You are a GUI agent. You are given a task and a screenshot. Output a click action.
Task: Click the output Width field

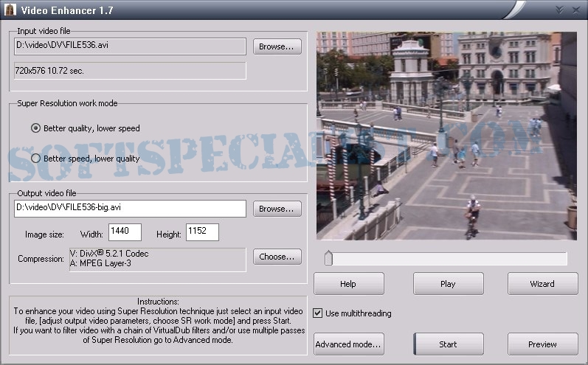pyautogui.click(x=125, y=234)
